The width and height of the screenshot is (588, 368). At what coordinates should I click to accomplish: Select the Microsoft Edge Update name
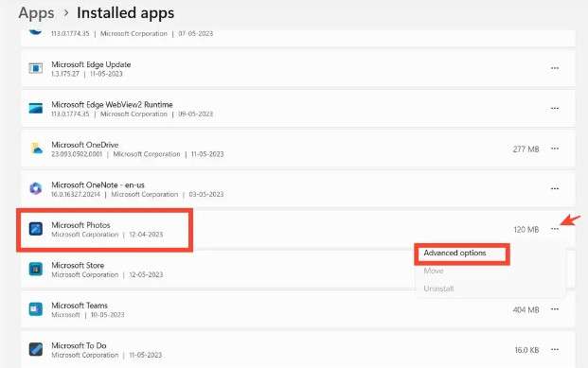[x=91, y=64]
